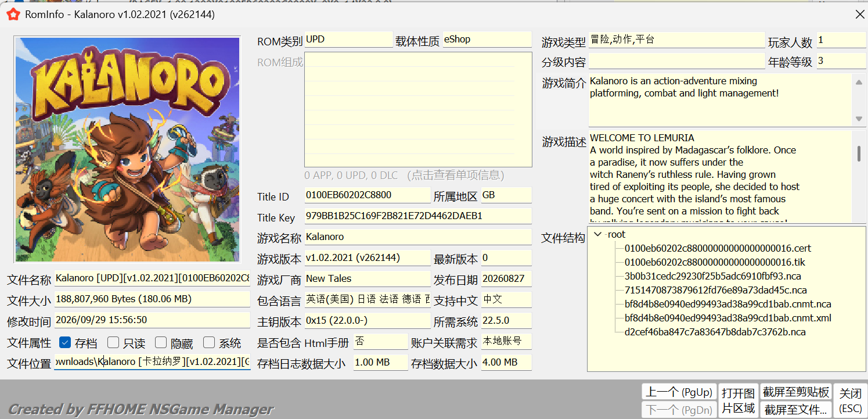Click the Kalanoro cover art thumbnail
Image resolution: width=868 pixels, height=419 pixels.
[x=127, y=149]
